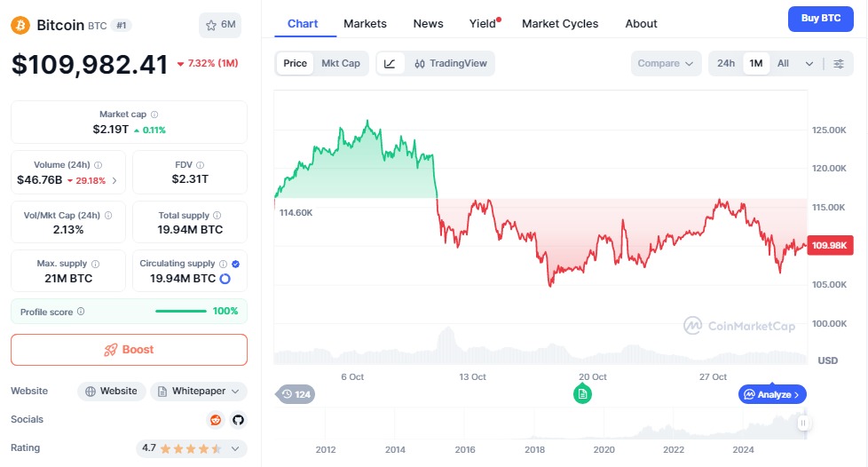Switch to line chart type icon
This screenshot has width=868, height=467.
[x=391, y=63]
